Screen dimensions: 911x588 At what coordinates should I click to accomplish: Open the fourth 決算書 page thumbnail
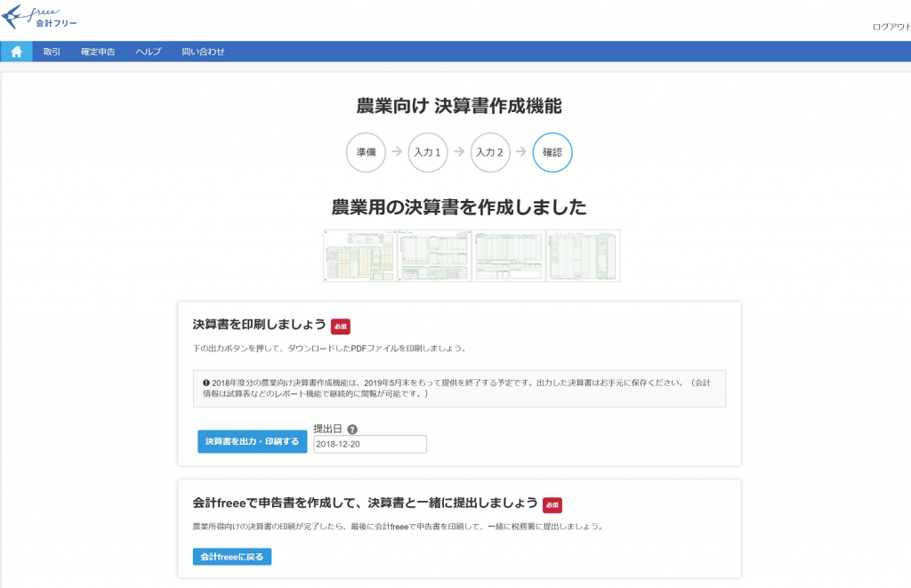tap(583, 256)
